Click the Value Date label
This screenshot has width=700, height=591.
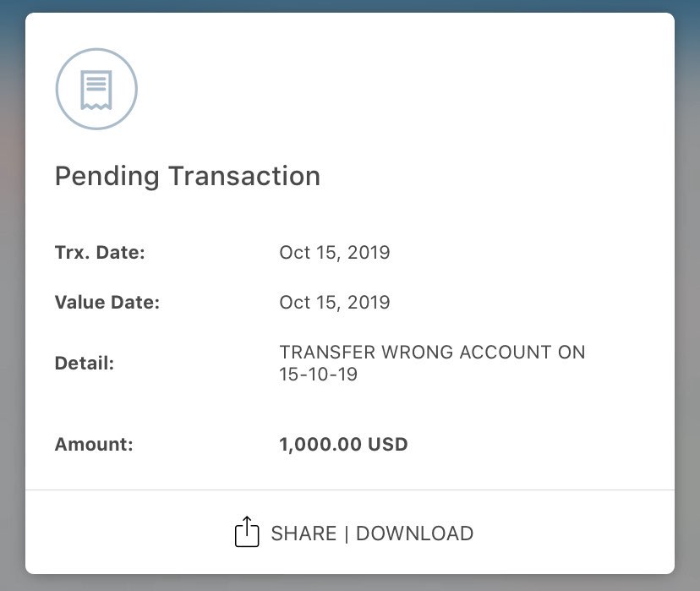point(107,302)
